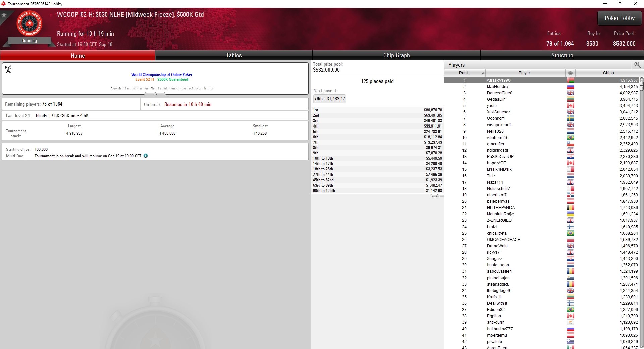Click the flag icon next to pintoelbajon
The height and width of the screenshot is (349, 644).
[570, 278]
